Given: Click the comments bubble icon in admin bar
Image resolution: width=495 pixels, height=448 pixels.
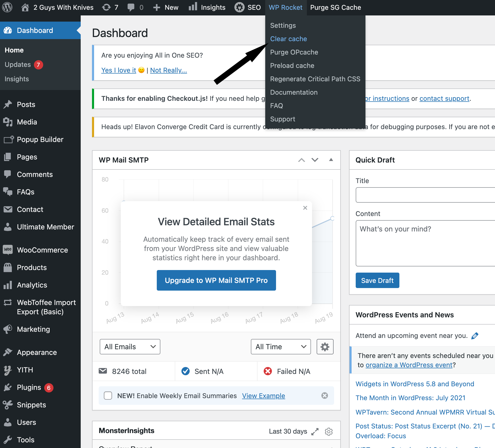Looking at the screenshot, I should [x=131, y=7].
